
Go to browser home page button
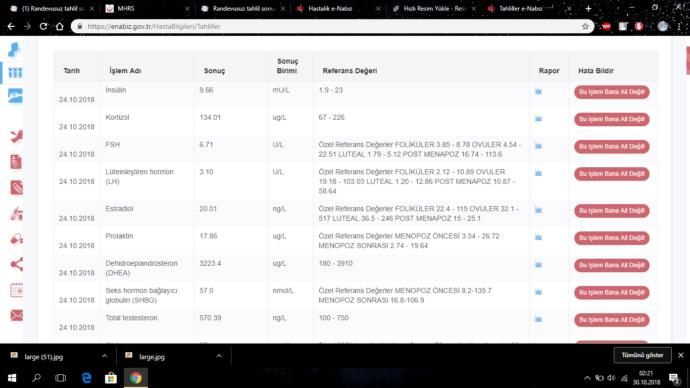coord(59,26)
